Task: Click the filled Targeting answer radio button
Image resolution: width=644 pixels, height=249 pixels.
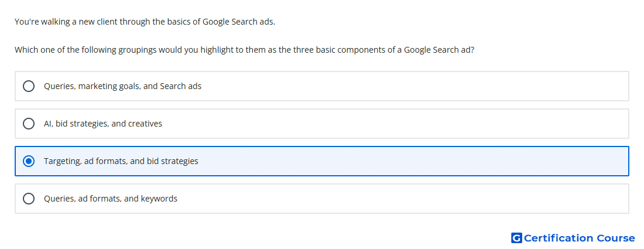Action: (x=29, y=161)
